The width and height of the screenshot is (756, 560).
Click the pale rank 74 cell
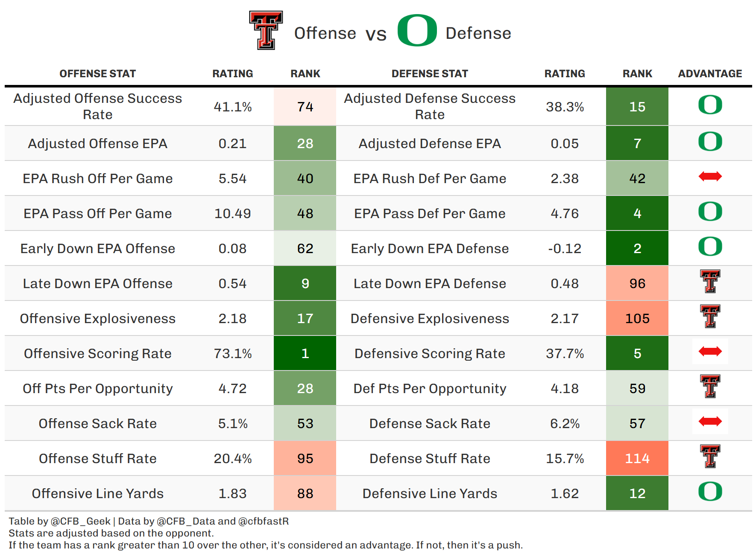click(305, 107)
